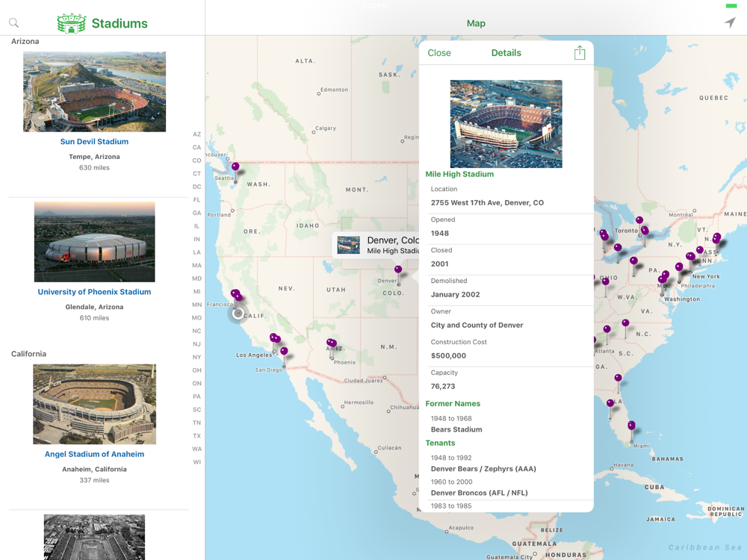Tap the Mile High Stadium photo in Details
This screenshot has width=747, height=560.
coord(506,124)
